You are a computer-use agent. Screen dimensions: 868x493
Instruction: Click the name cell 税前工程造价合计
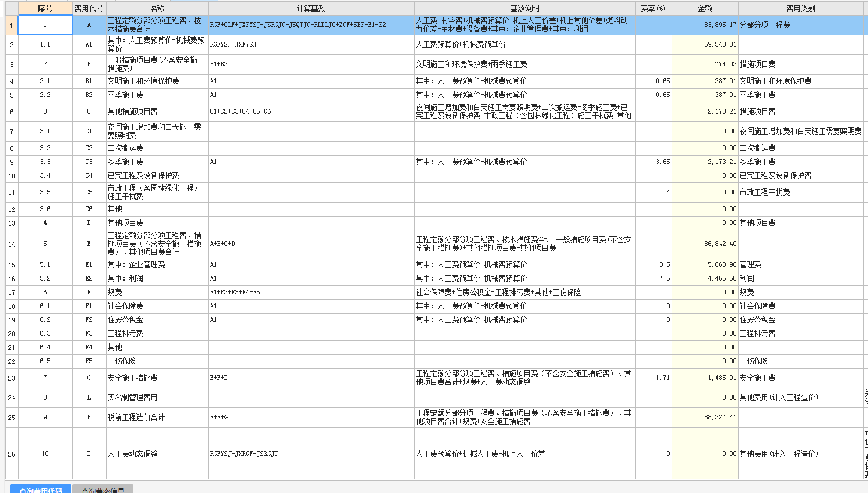tap(157, 418)
